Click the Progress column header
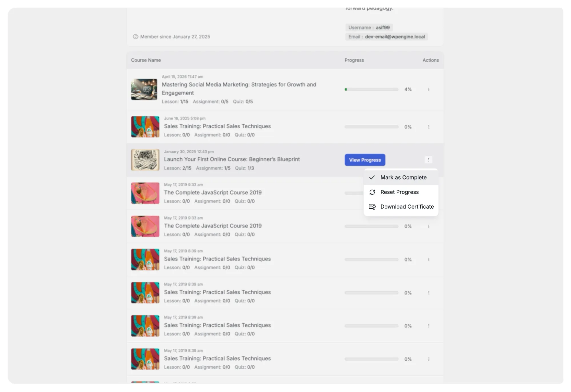This screenshot has width=571, height=392. point(354,60)
